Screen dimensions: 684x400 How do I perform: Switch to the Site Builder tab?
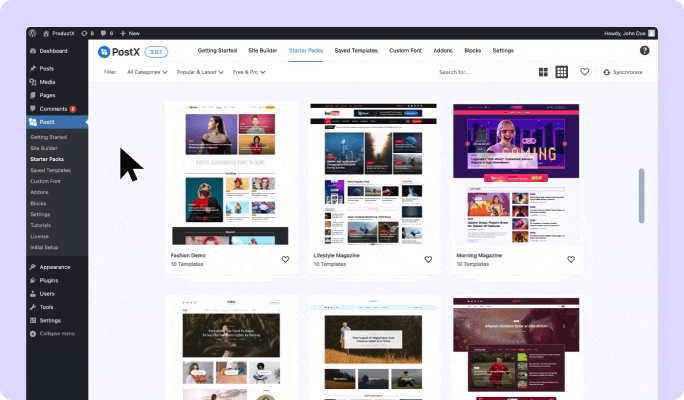click(263, 51)
